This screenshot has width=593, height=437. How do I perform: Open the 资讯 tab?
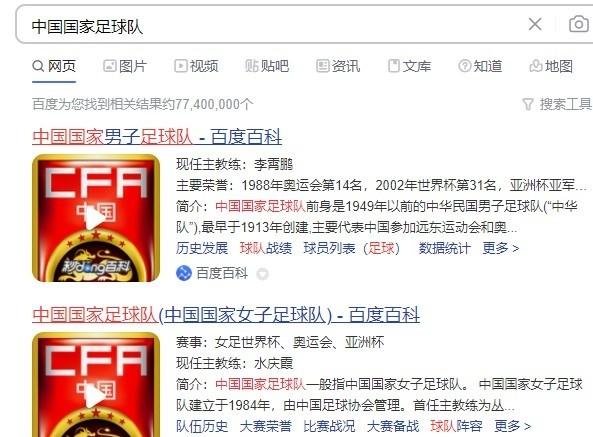click(x=338, y=66)
